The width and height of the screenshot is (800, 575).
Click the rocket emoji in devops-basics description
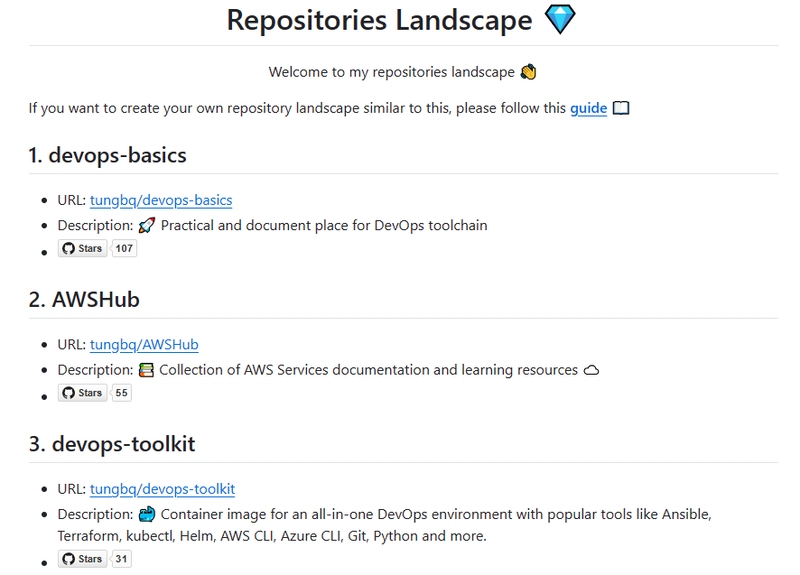146,225
